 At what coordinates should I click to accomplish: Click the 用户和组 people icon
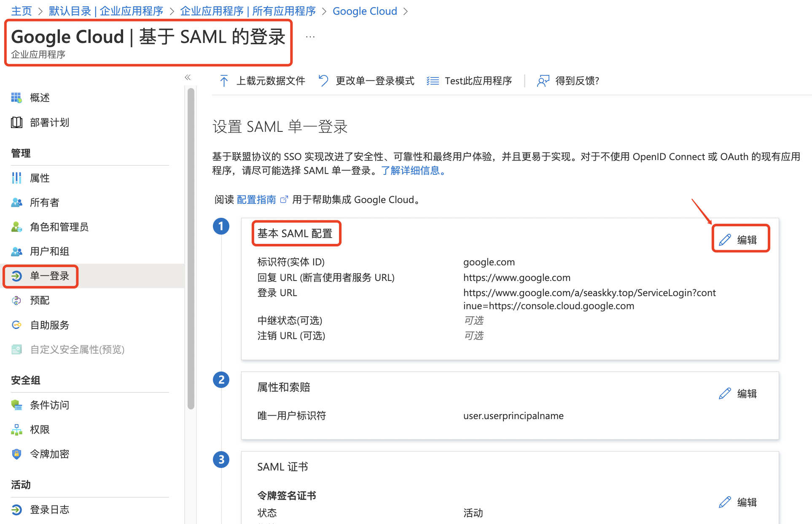[16, 251]
